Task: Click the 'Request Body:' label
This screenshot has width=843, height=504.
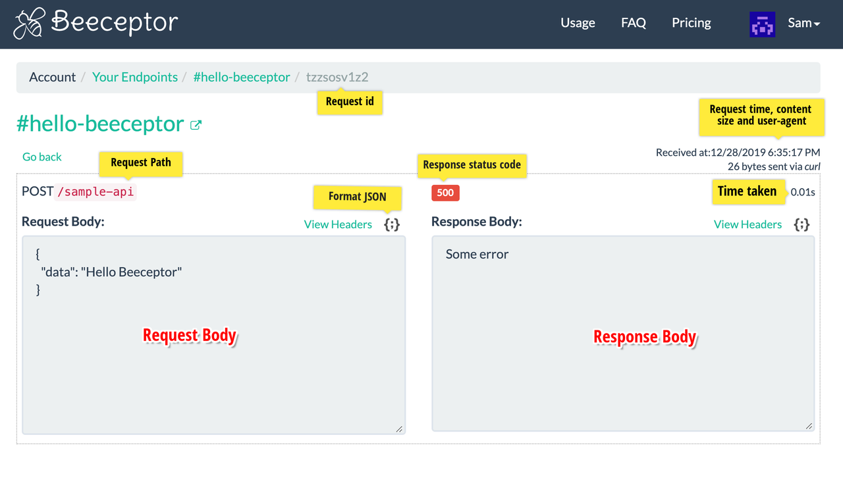Action: [63, 222]
